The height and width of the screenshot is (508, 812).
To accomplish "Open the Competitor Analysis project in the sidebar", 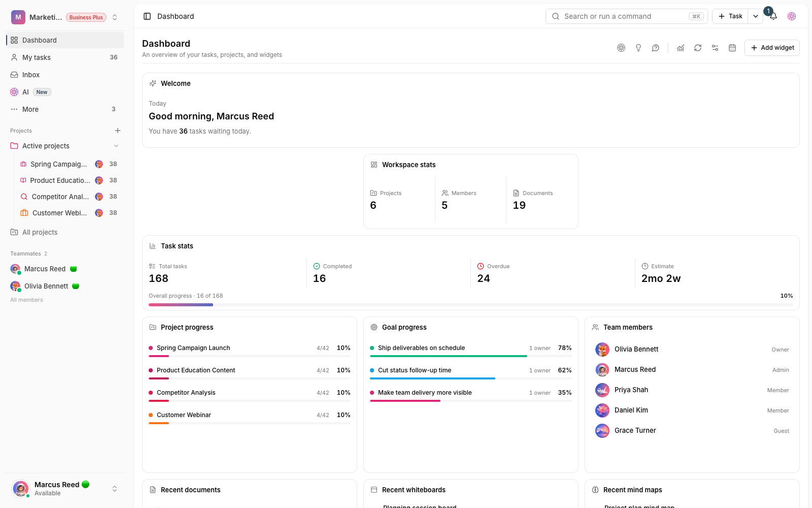I will tap(68, 197).
